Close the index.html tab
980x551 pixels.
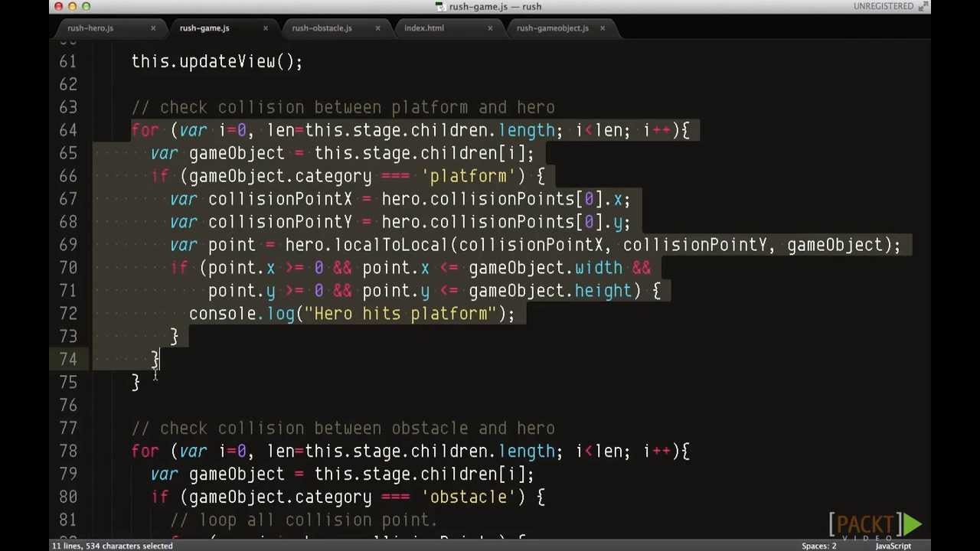pyautogui.click(x=490, y=28)
